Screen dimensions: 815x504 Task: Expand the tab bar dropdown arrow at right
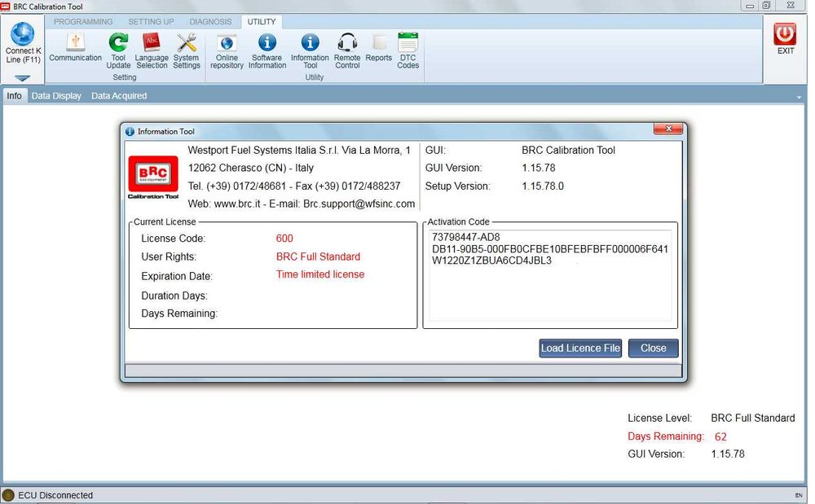799,97
